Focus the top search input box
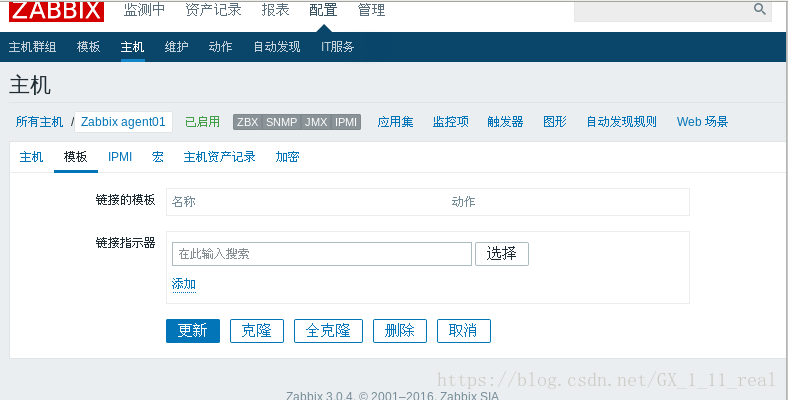Image resolution: width=788 pixels, height=400 pixels. [x=663, y=11]
